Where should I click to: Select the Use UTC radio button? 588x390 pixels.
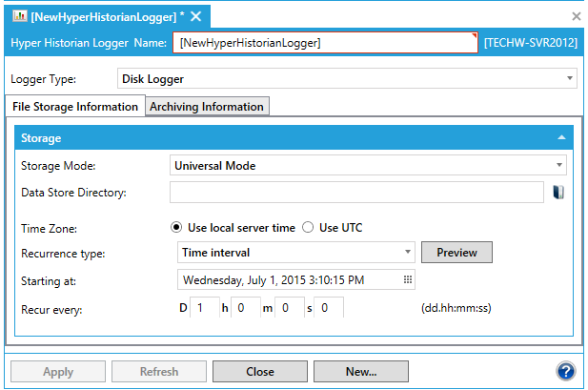pos(308,228)
